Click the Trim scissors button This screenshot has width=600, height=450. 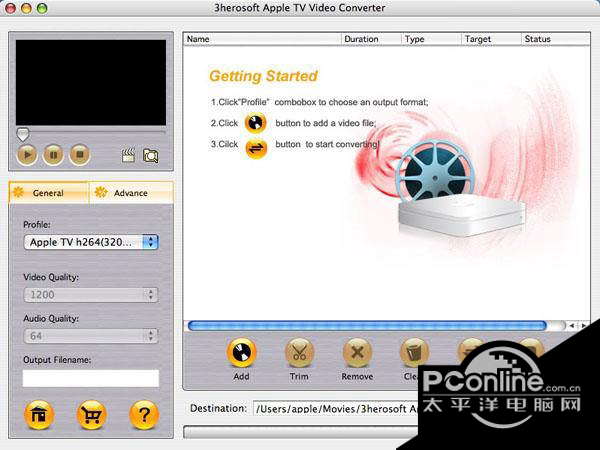[x=299, y=353]
